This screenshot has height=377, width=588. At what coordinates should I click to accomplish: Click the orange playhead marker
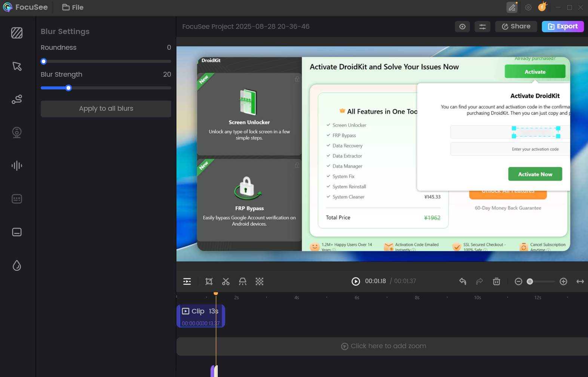(x=216, y=294)
